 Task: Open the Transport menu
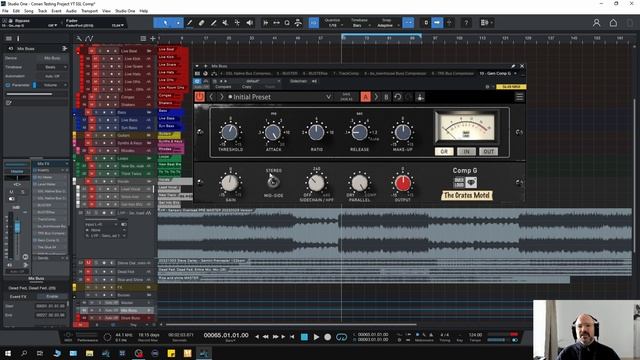pyautogui.click(x=89, y=11)
